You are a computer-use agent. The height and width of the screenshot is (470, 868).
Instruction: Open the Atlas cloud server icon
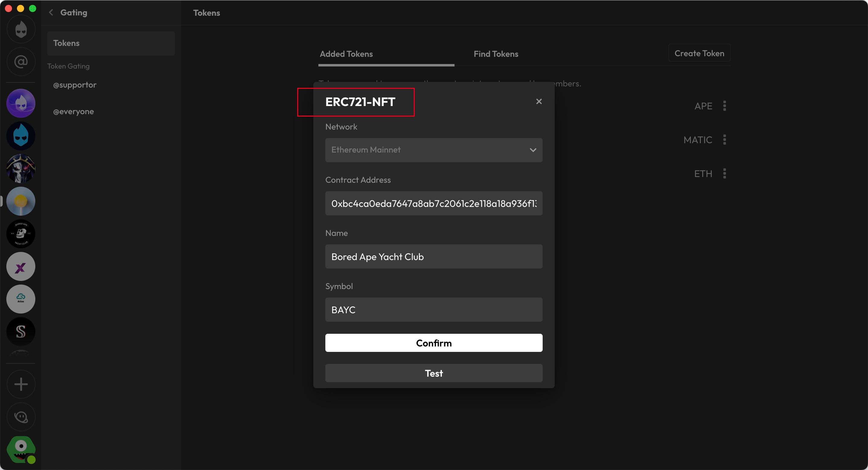click(x=21, y=299)
